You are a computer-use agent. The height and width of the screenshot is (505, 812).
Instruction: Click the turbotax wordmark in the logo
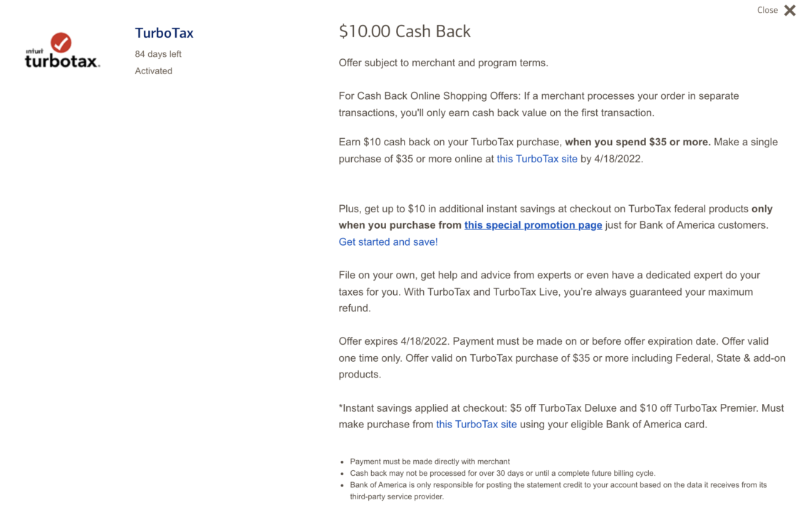tap(62, 61)
